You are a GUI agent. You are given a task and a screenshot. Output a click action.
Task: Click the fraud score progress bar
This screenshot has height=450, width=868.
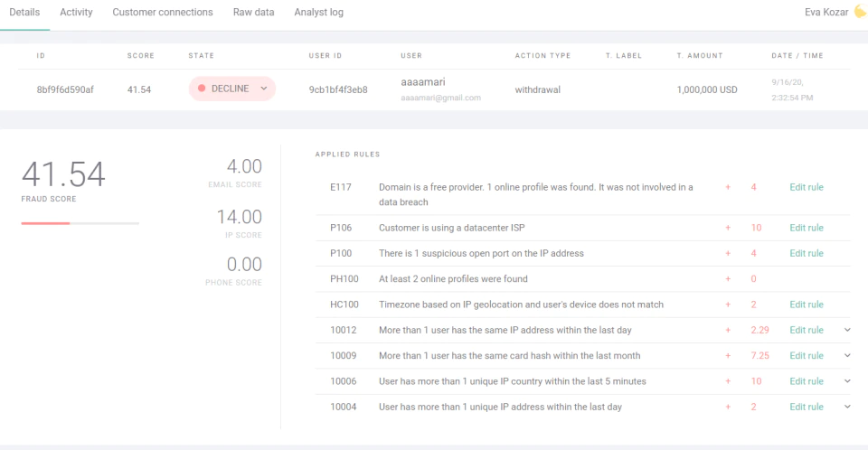click(80, 223)
